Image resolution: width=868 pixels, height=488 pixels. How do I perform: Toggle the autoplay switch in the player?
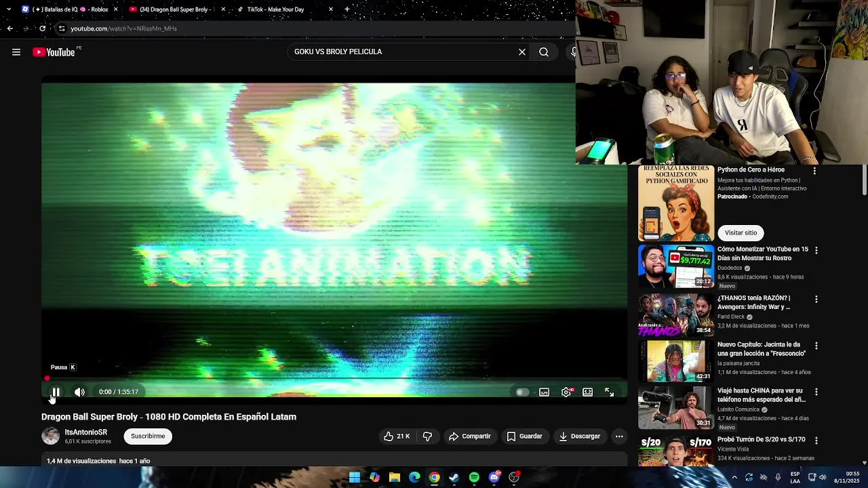click(521, 392)
